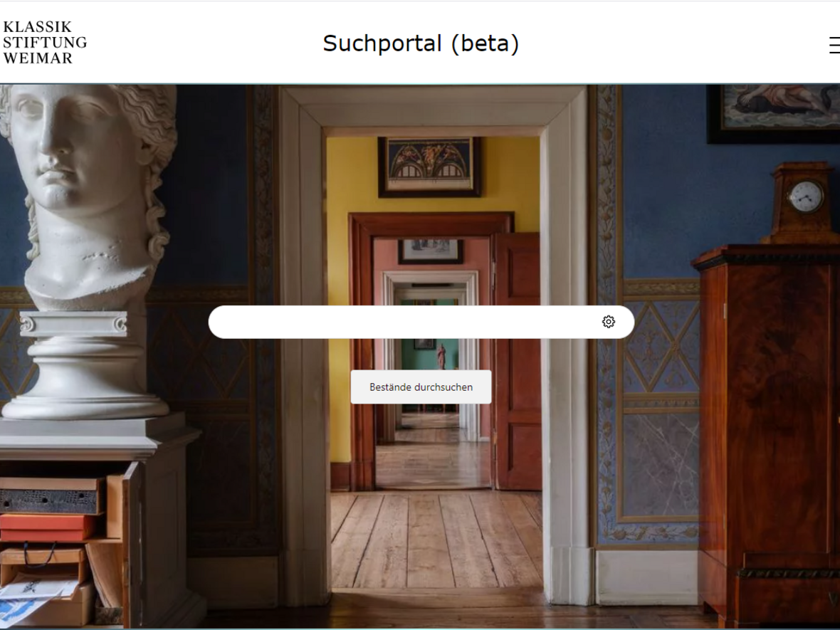Click the orange box under the bust
Viewport: 840px width, 630px height.
(47, 527)
